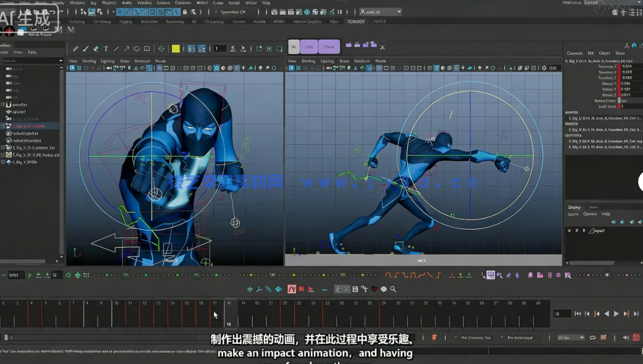Select the pencil annotation tool
This screenshot has height=364, width=643.
click(75, 49)
